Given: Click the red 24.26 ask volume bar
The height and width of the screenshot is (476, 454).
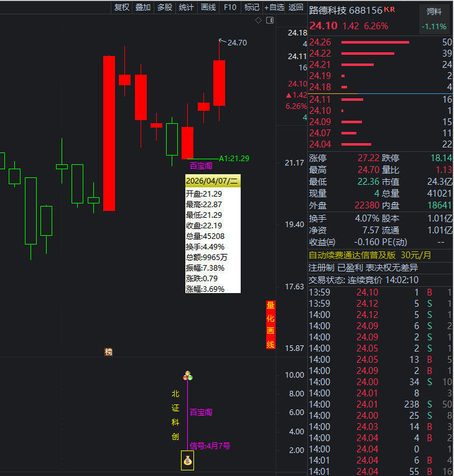Looking at the screenshot, I should [x=376, y=42].
